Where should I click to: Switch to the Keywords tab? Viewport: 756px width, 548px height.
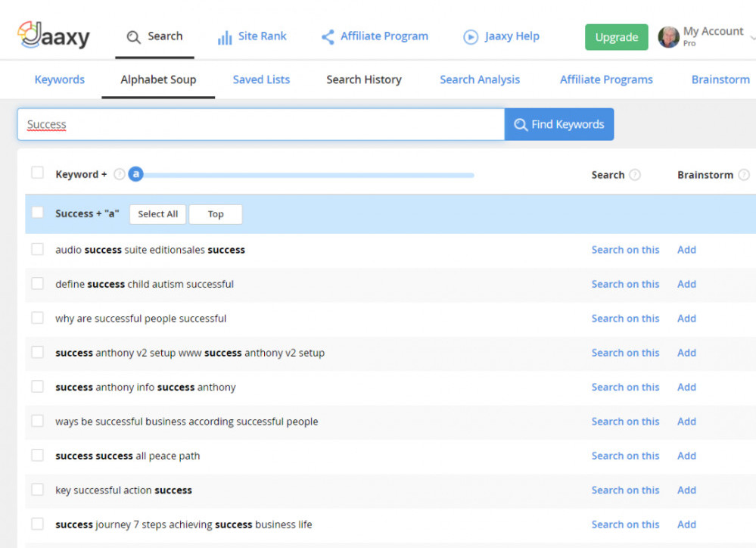[x=60, y=79]
